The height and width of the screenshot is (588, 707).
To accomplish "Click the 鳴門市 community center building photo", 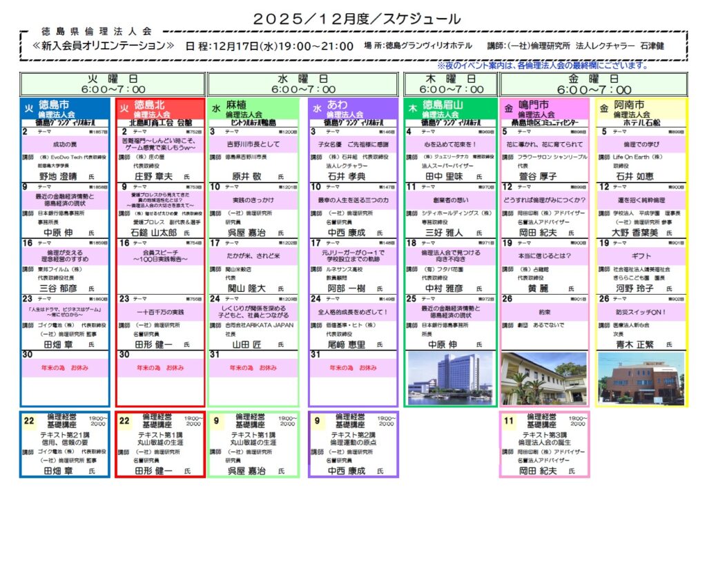I will 544,378.
